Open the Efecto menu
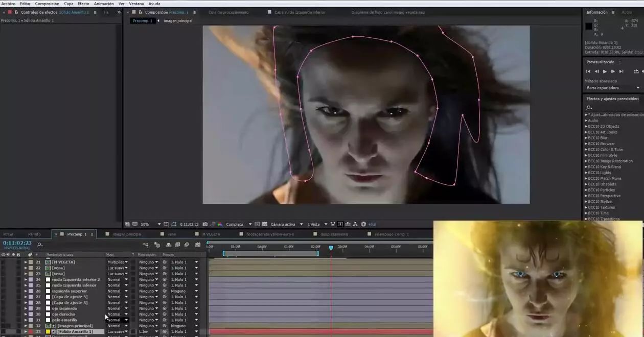 coord(83,4)
